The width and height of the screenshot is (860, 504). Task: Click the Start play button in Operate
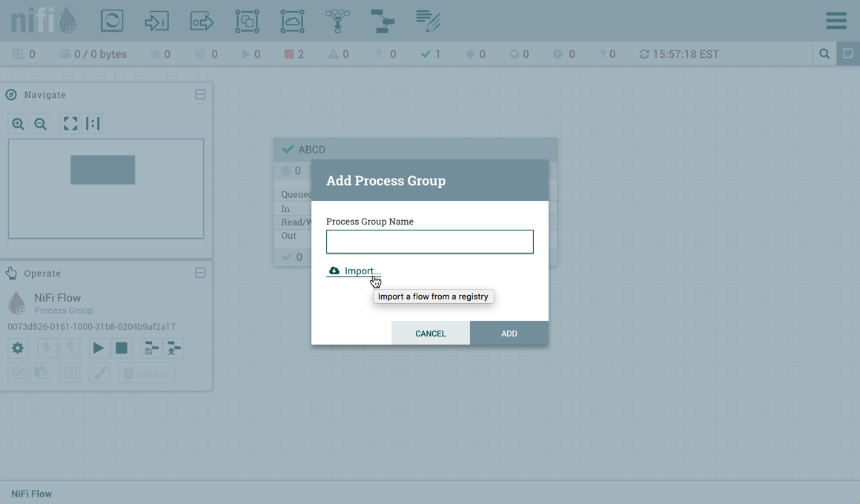(x=98, y=348)
